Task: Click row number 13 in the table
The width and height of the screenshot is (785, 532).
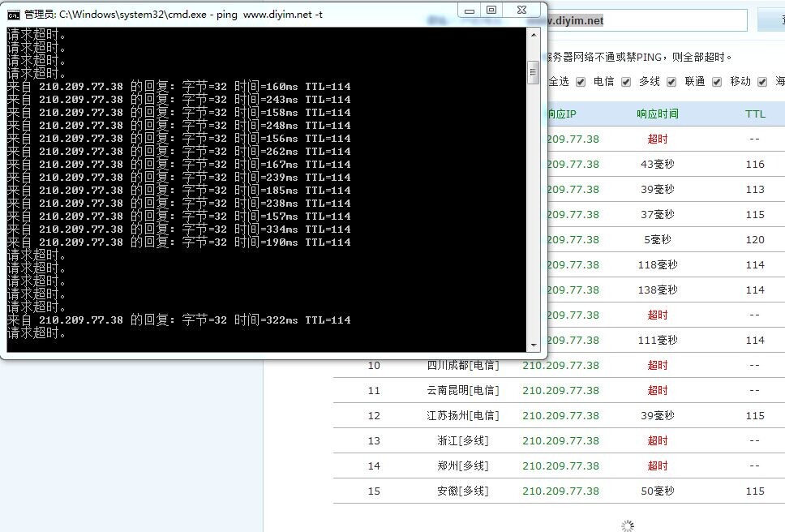Action: (x=374, y=440)
